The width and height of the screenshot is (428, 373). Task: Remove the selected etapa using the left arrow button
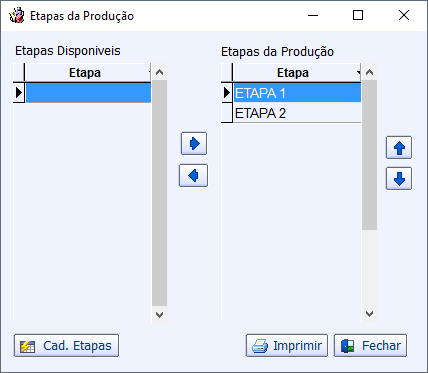193,175
